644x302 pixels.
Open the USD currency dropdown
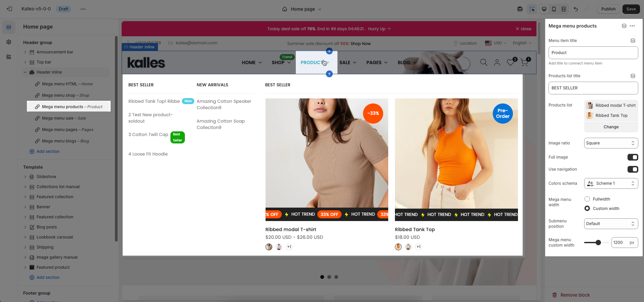pyautogui.click(x=496, y=43)
